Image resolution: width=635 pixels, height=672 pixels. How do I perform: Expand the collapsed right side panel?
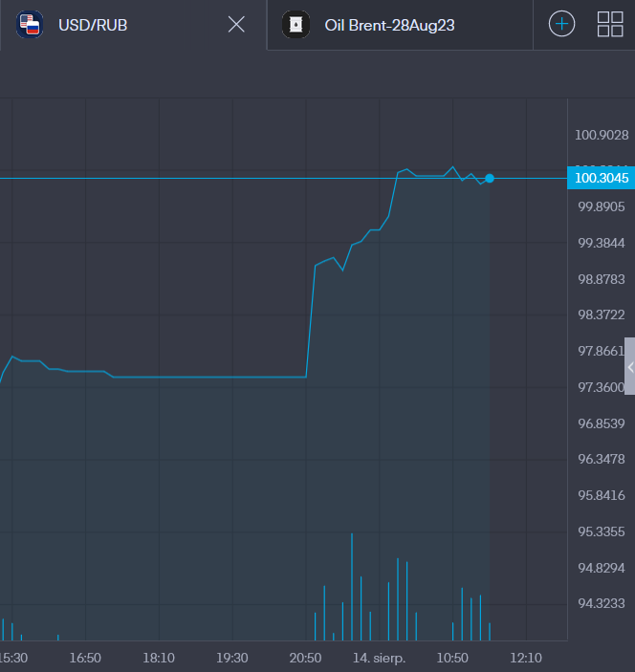(629, 366)
